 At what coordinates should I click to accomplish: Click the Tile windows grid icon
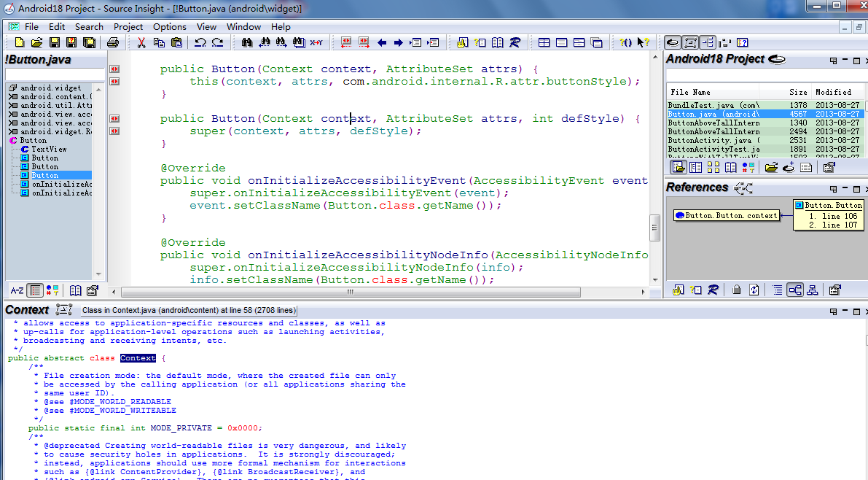pos(544,43)
